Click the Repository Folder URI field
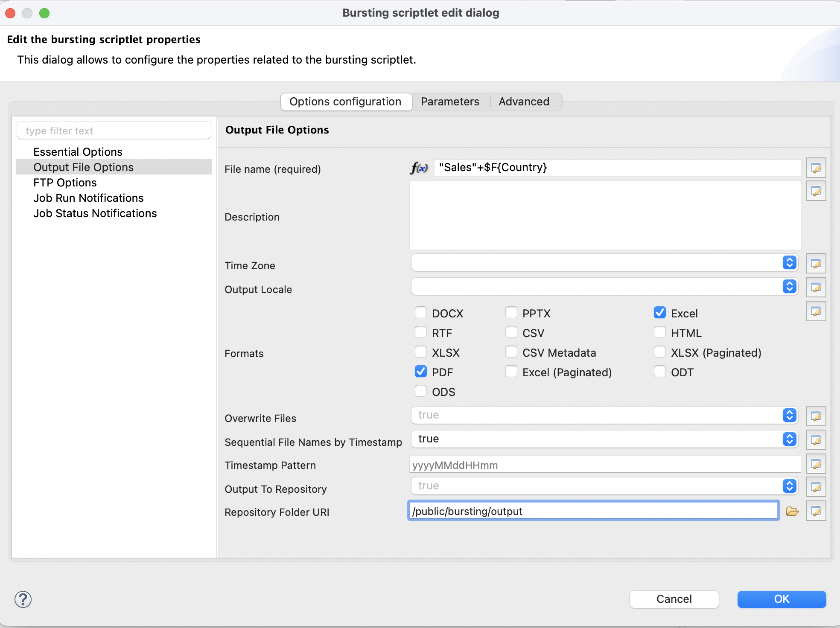The image size is (840, 628). pos(593,511)
